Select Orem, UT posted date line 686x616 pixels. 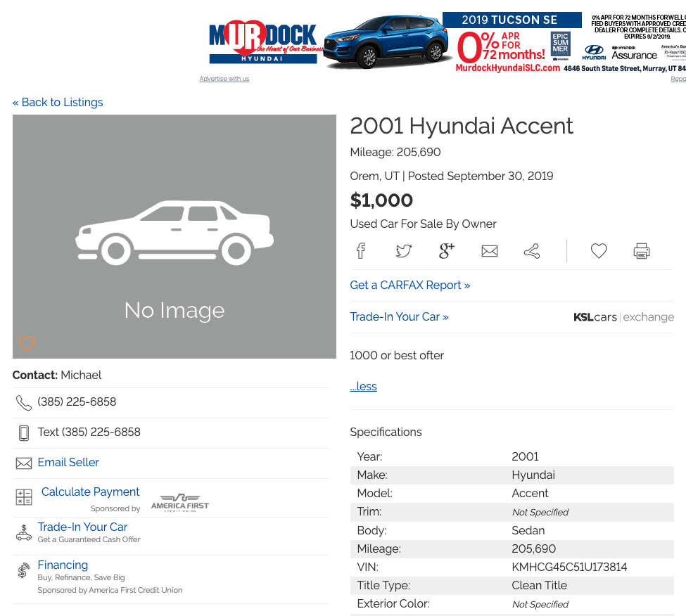tap(452, 177)
